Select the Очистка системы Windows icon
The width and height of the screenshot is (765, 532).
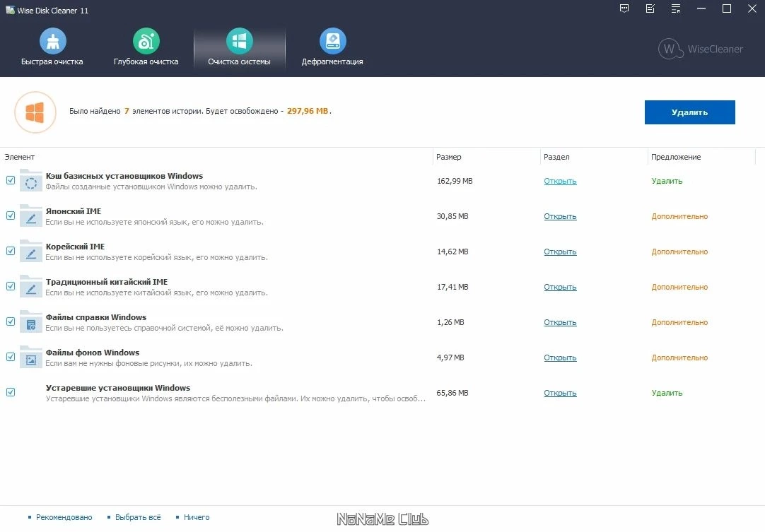(239, 41)
